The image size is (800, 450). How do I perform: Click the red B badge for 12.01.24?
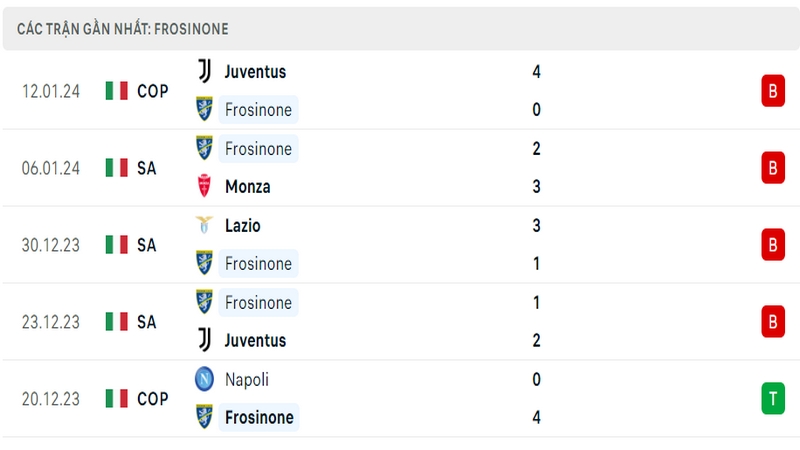pyautogui.click(x=773, y=91)
